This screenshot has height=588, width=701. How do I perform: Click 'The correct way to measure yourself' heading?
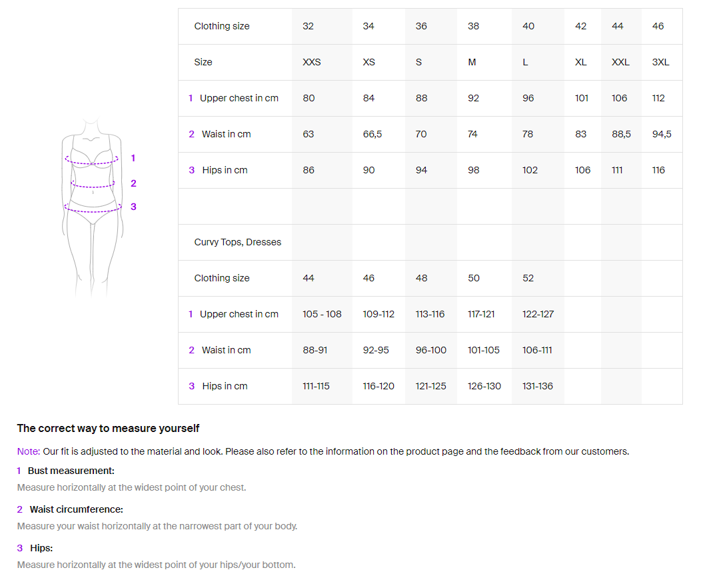(x=108, y=428)
